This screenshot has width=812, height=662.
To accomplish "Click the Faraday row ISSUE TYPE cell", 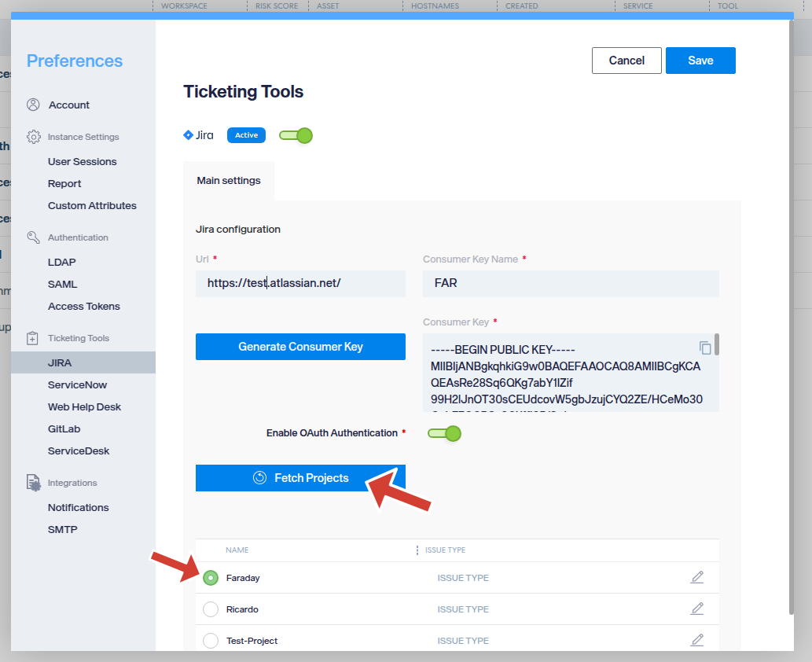I will (x=463, y=578).
